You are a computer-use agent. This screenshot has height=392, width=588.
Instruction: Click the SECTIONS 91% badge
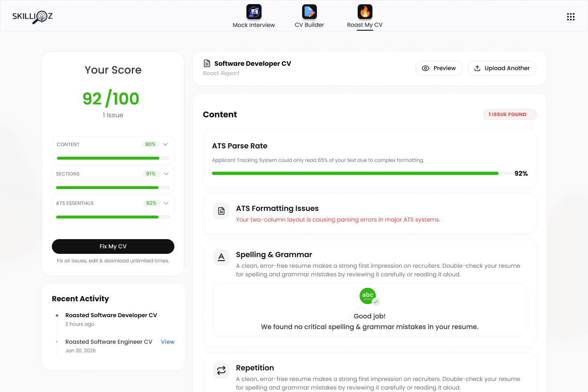(151, 174)
